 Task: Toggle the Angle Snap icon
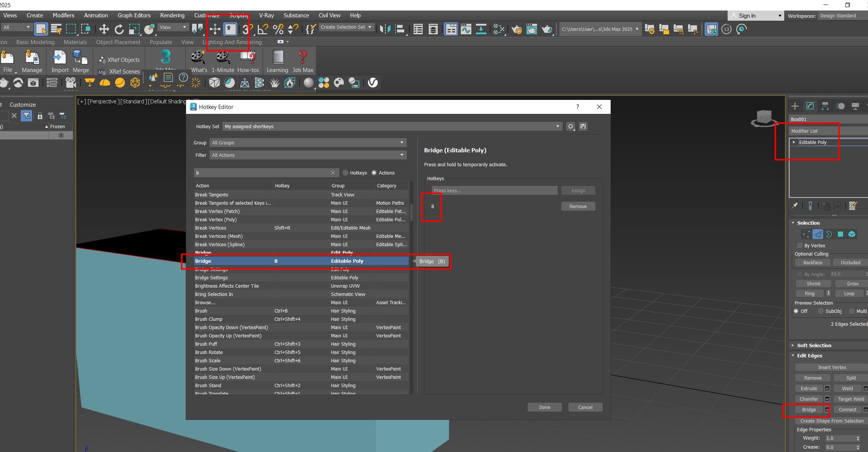(263, 29)
